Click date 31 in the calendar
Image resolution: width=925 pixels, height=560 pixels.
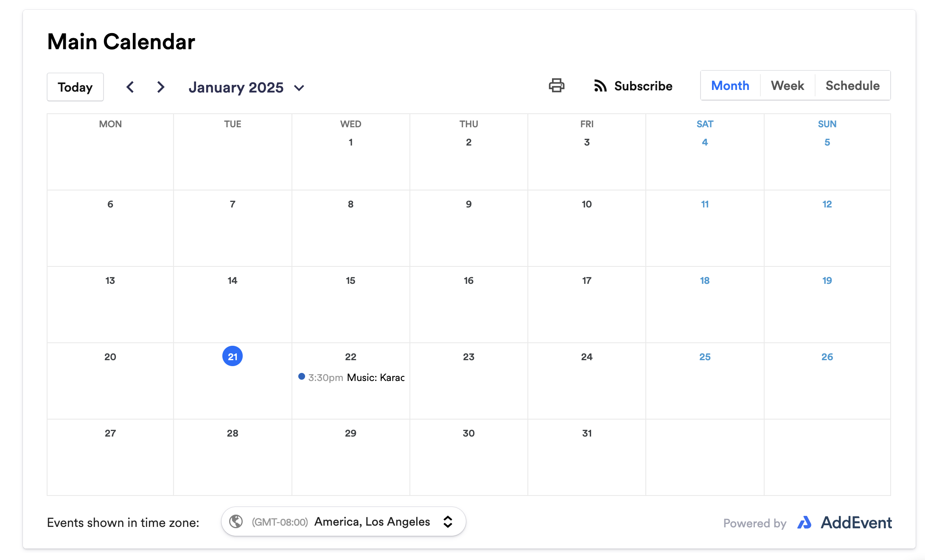pyautogui.click(x=586, y=433)
